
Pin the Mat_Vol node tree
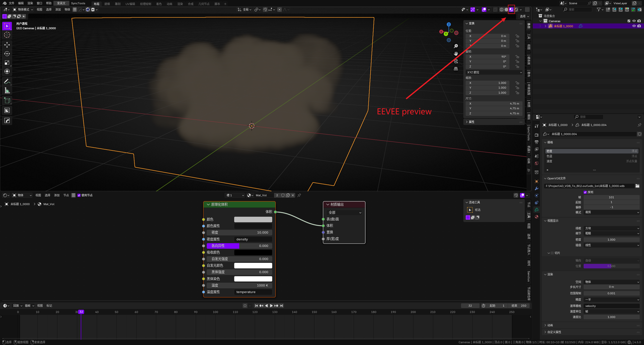299,195
